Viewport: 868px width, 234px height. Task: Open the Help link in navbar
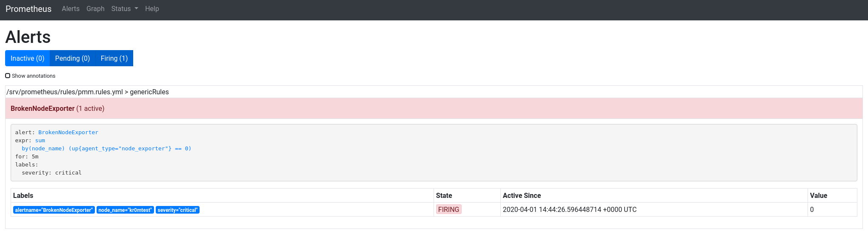pyautogui.click(x=152, y=9)
